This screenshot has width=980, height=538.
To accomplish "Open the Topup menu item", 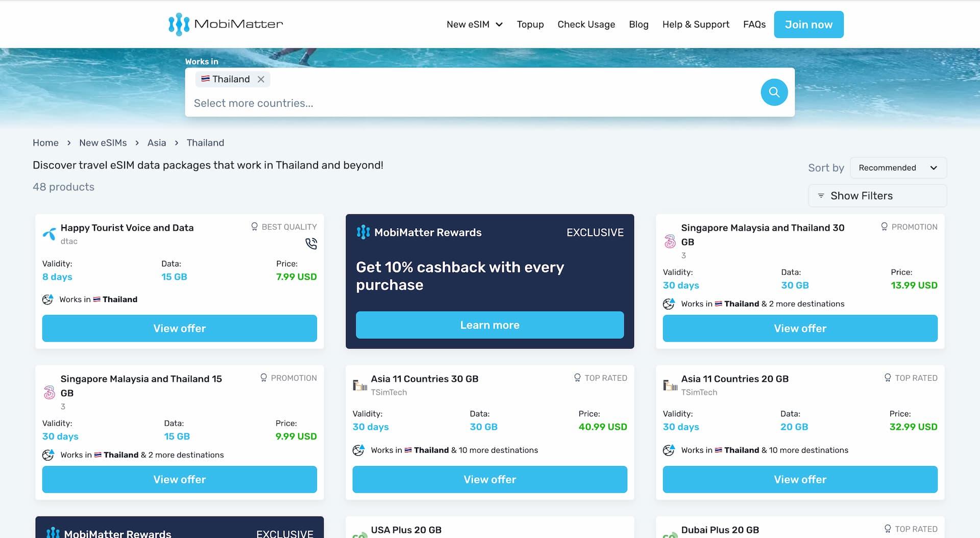I will (530, 25).
